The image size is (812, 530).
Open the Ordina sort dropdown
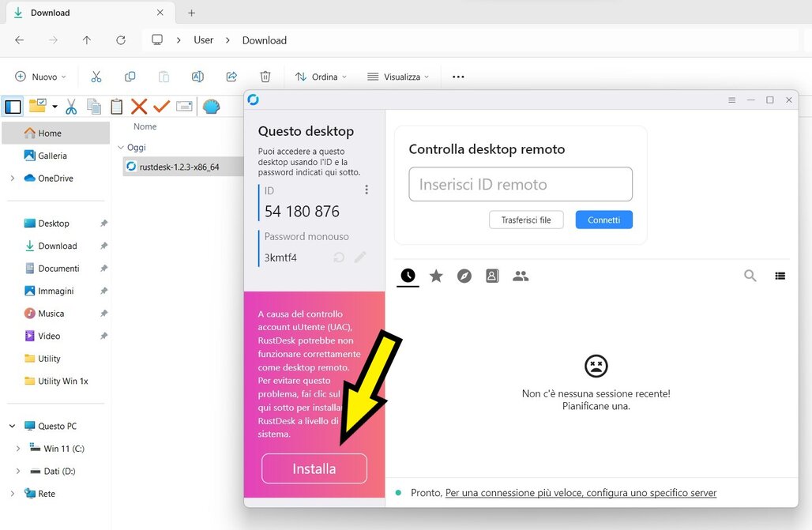tap(321, 77)
